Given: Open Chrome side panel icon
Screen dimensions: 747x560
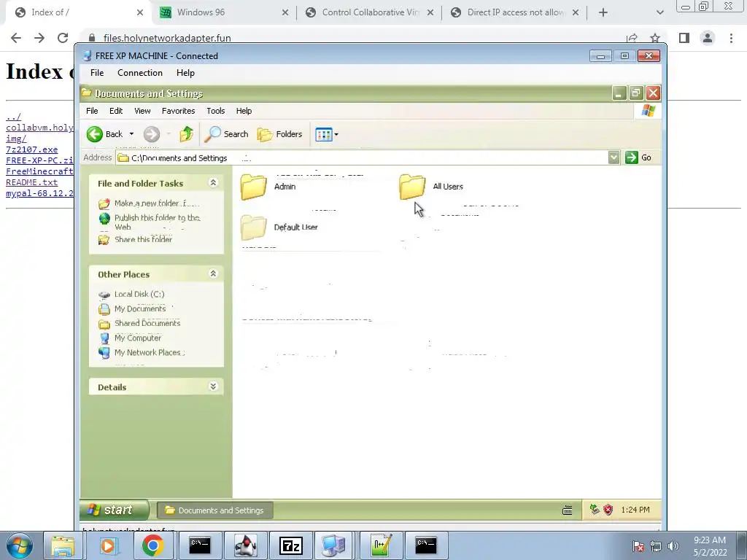Looking at the screenshot, I should tap(684, 38).
